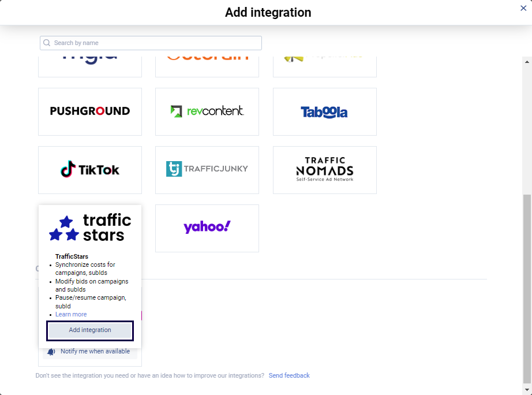
Task: Click the vertical scrollbar thumb
Action: click(526, 289)
